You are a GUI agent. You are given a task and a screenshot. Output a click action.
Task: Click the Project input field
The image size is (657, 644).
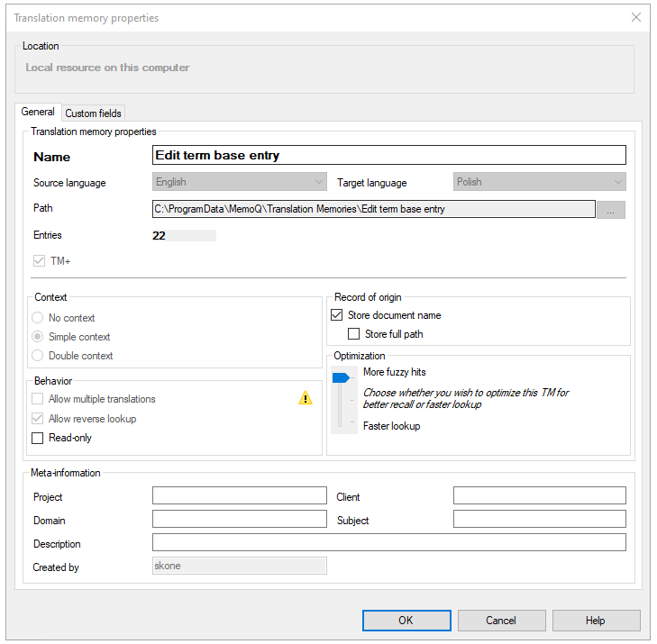tap(239, 496)
